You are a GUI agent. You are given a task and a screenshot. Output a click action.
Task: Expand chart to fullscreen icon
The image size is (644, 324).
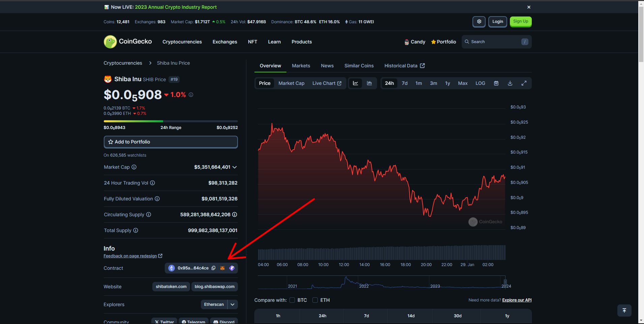click(524, 83)
